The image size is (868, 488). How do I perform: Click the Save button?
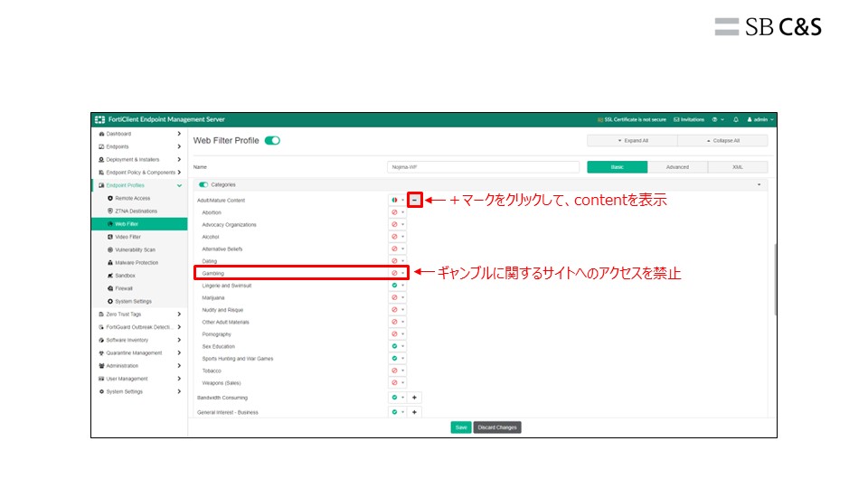tap(461, 427)
